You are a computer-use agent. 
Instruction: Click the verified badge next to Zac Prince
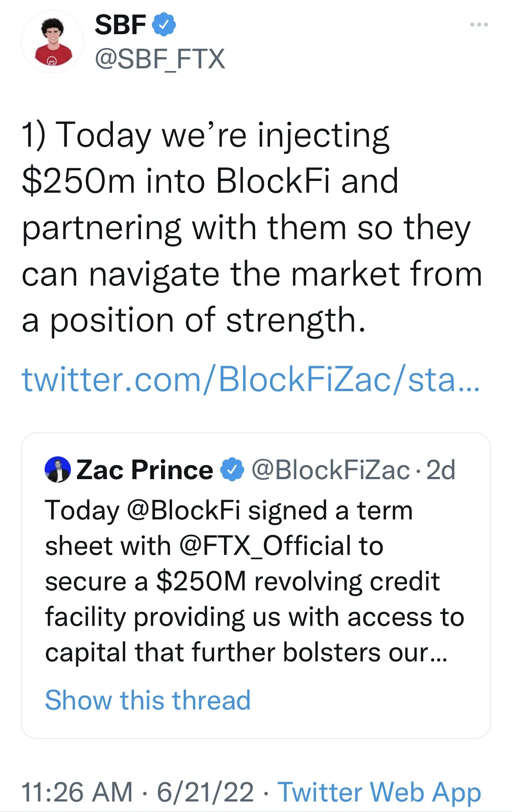232,470
